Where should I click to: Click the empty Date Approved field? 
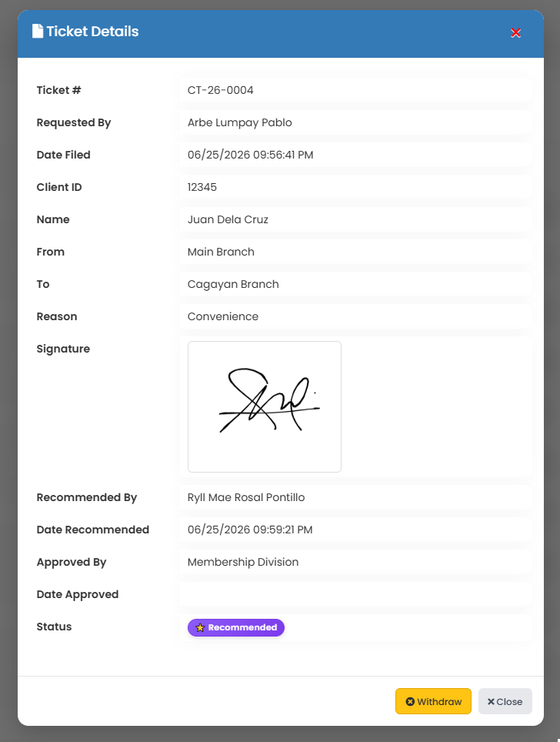click(x=355, y=594)
